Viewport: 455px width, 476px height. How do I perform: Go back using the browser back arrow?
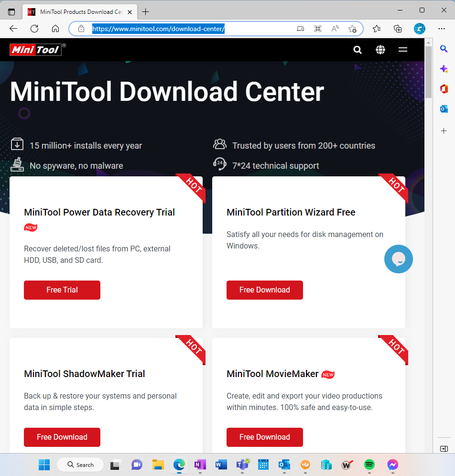[x=13, y=29]
